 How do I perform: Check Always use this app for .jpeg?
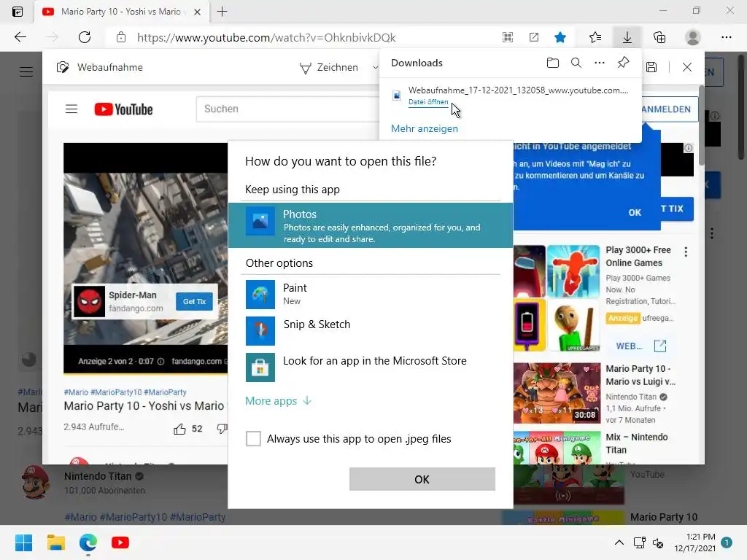[253, 438]
